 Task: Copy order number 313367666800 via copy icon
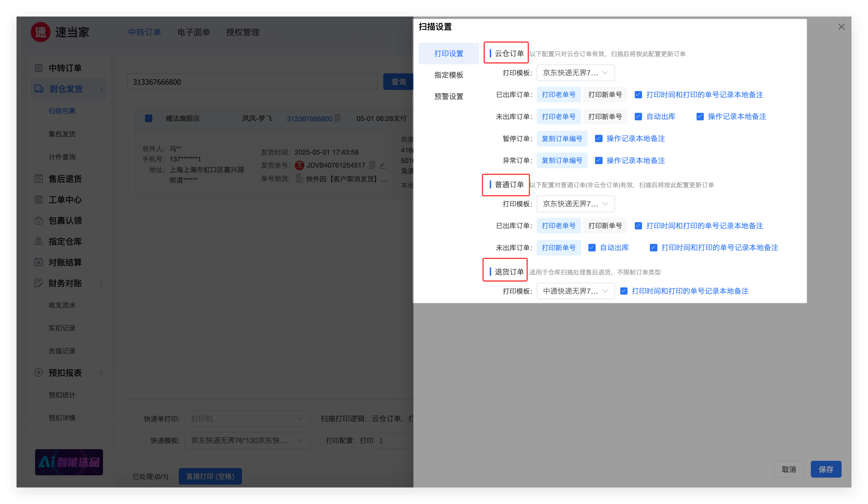[338, 118]
